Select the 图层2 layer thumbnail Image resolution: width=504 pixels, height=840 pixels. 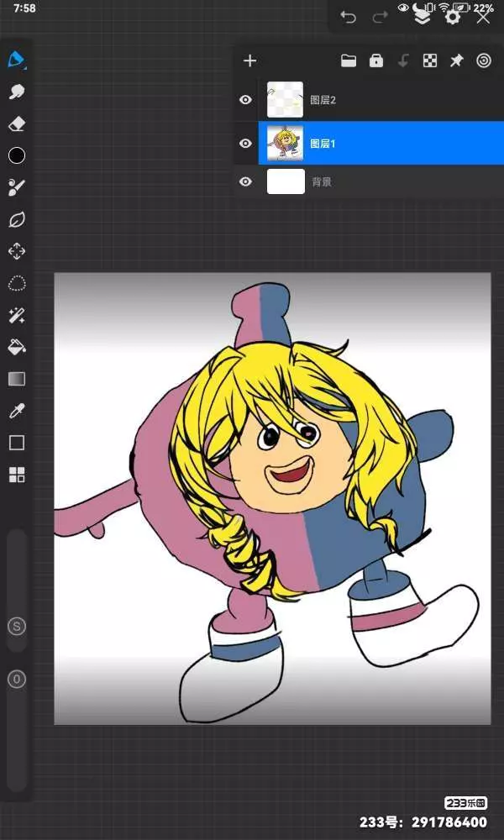[x=286, y=100]
